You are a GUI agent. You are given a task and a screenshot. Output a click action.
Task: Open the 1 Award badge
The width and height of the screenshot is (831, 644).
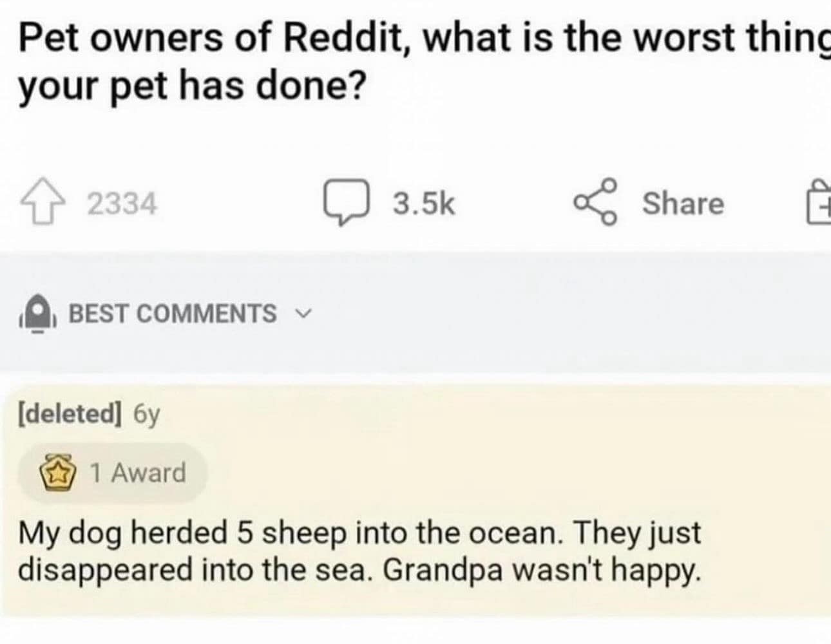click(x=113, y=473)
